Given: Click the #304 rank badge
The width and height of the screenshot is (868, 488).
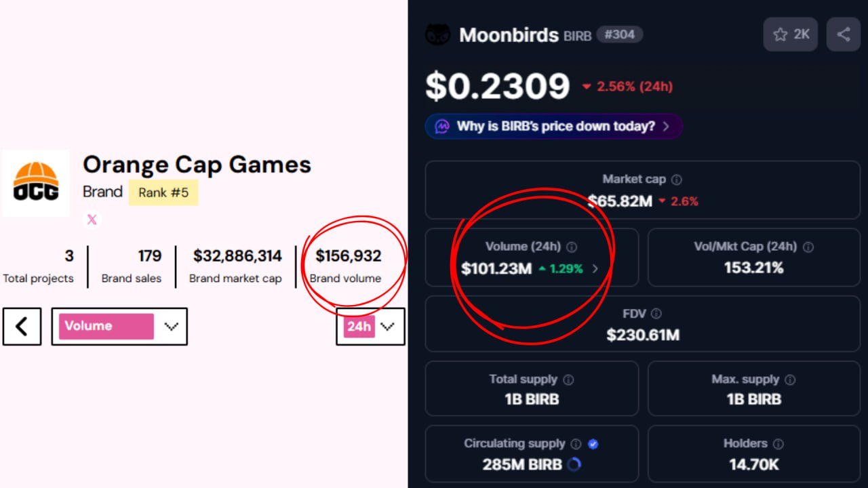Looking at the screenshot, I should 619,35.
